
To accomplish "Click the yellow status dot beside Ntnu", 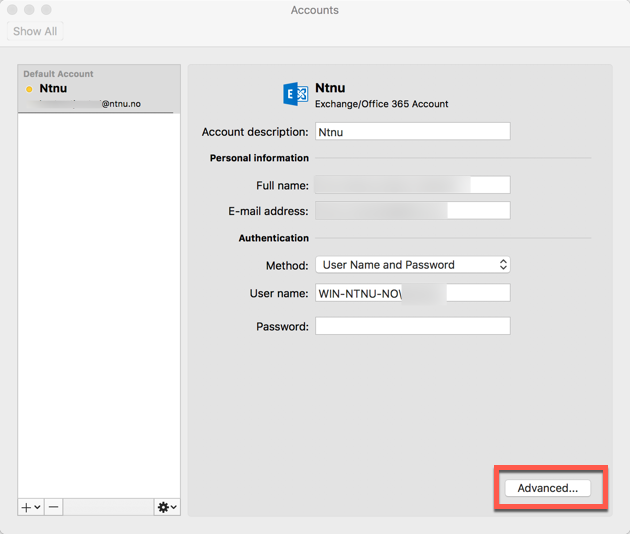I will [29, 89].
